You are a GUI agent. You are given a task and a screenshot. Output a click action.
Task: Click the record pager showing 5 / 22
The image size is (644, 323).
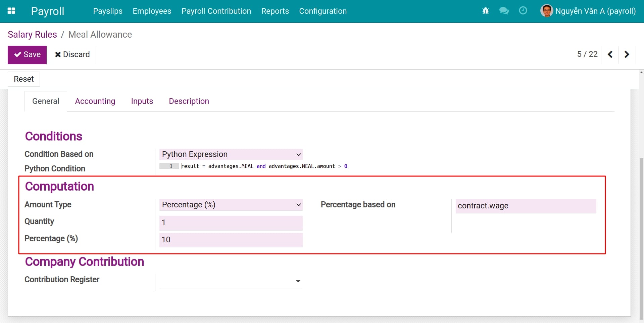(587, 54)
